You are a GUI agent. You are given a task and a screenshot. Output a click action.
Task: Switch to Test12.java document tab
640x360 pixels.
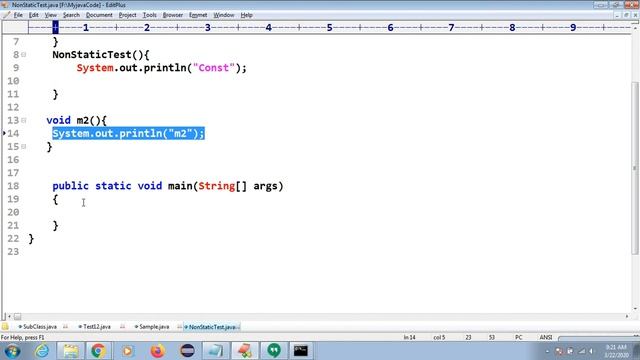tap(95, 327)
